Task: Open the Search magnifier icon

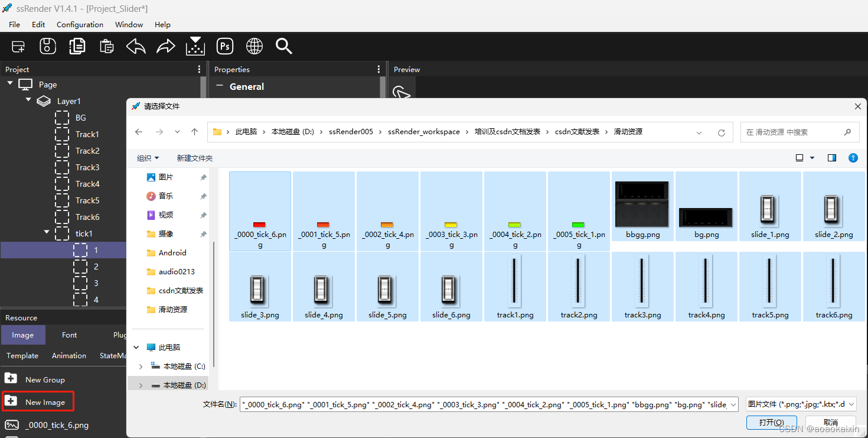Action: pyautogui.click(x=283, y=46)
